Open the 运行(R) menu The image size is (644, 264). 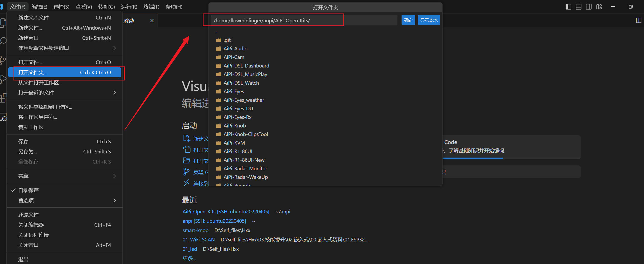click(x=129, y=7)
